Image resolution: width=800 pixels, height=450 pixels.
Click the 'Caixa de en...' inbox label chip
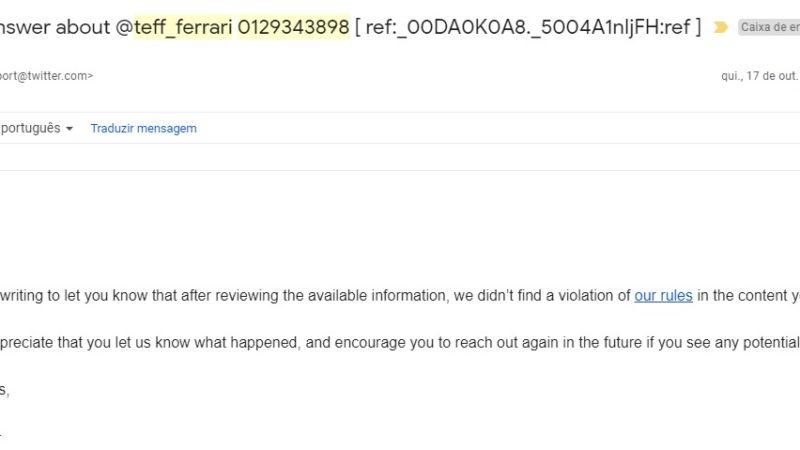pos(768,28)
